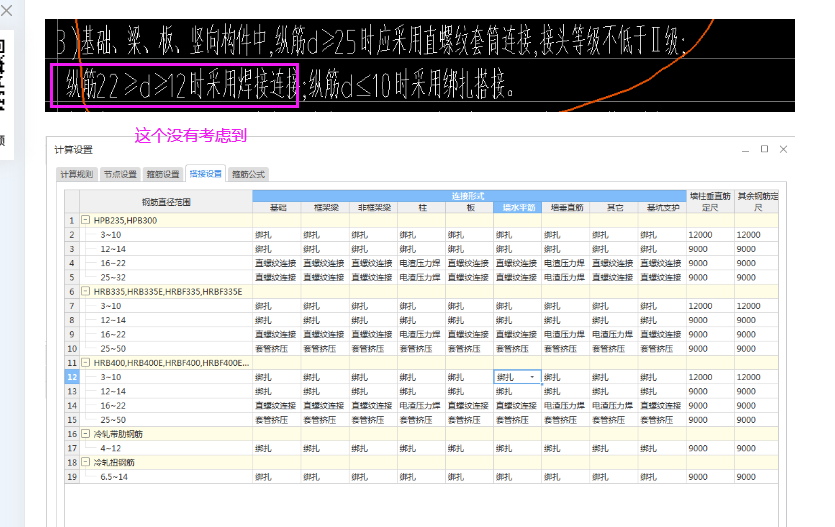Click the 墙垂直筋 column header
Image resolution: width=835 pixels, height=527 pixels.
(566, 208)
